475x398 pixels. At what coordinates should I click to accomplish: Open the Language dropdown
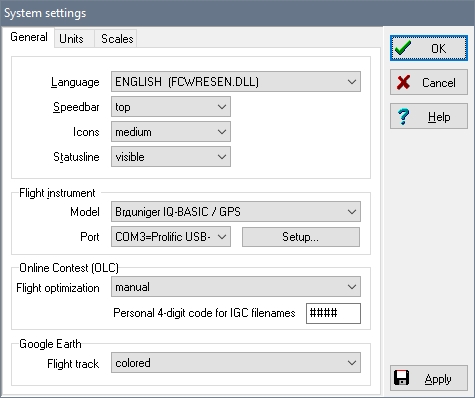[236, 82]
